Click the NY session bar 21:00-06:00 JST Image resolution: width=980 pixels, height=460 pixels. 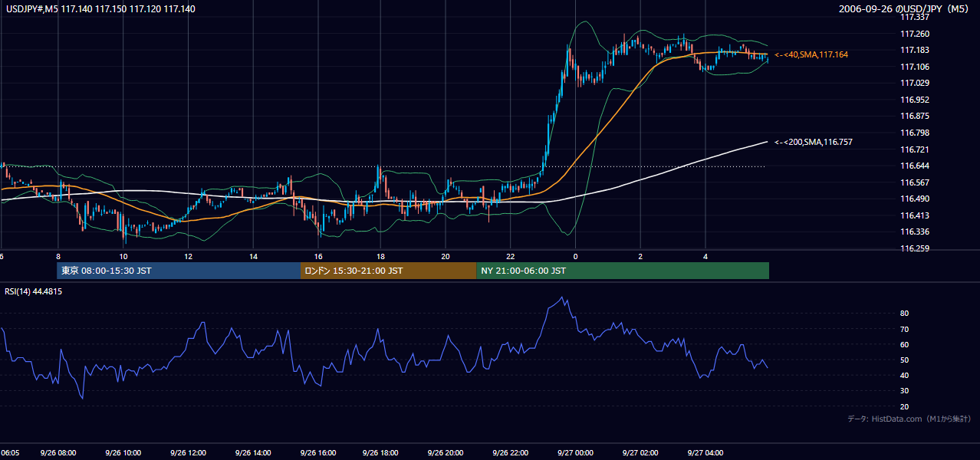pyautogui.click(x=623, y=271)
